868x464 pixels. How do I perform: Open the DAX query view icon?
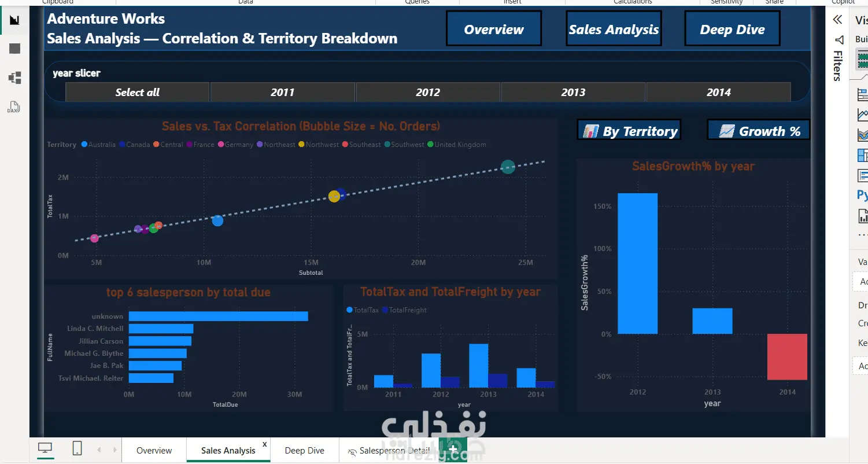14,107
